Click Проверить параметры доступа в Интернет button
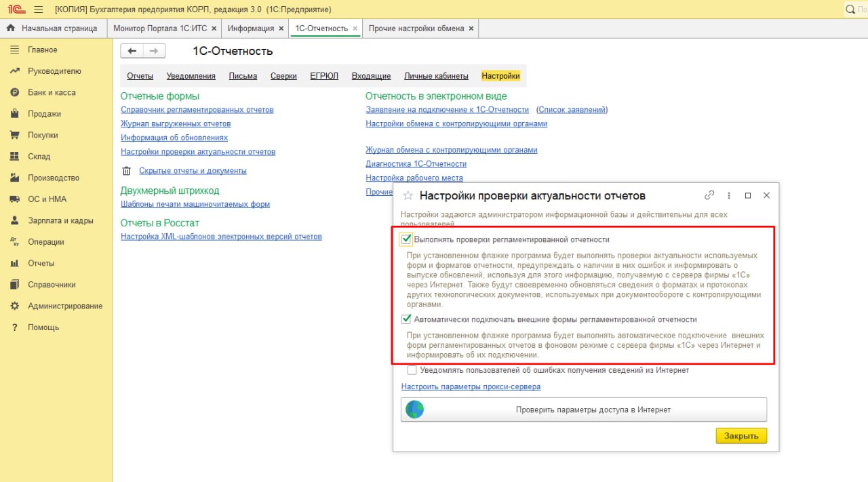This screenshot has height=482, width=868. [x=584, y=409]
